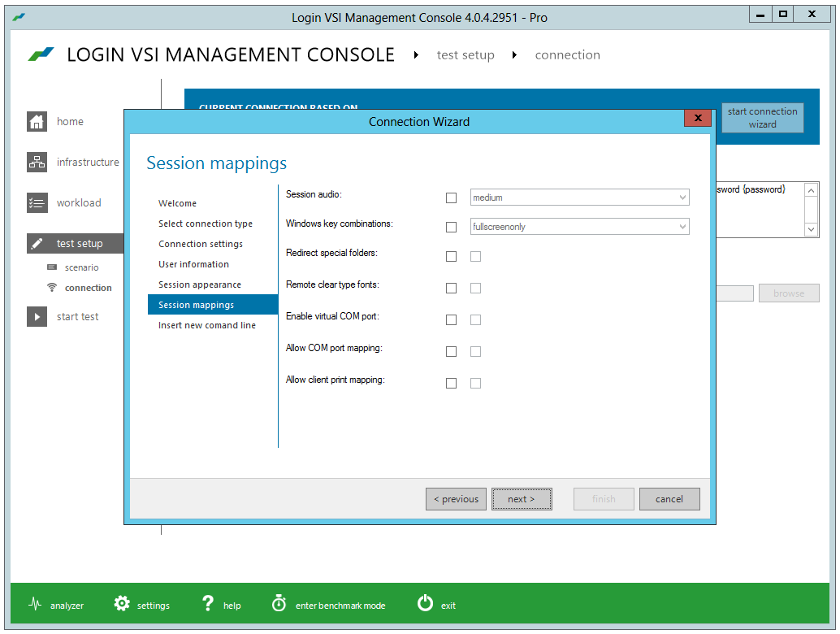Open the workload section label
The image size is (840, 634).
tap(79, 202)
